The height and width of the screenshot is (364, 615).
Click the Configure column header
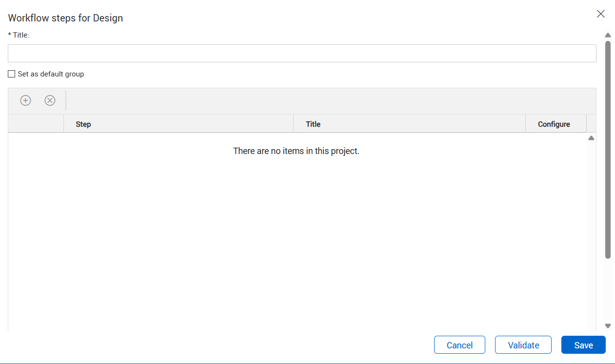(554, 124)
